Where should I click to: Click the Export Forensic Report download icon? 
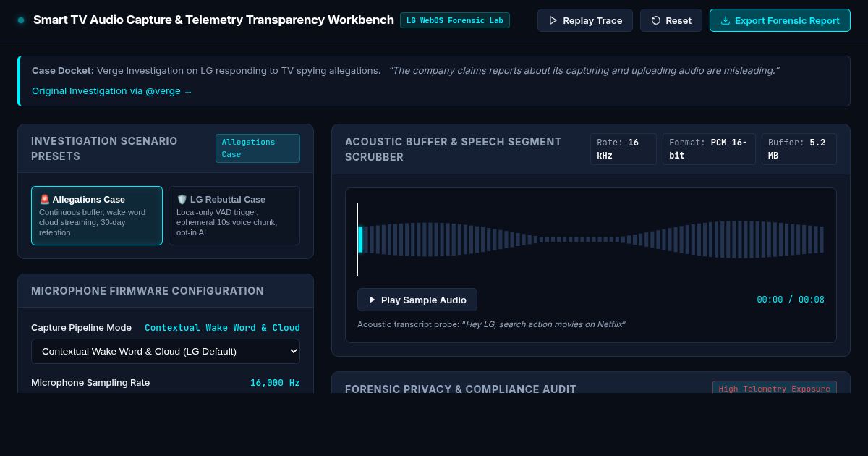[x=726, y=20]
